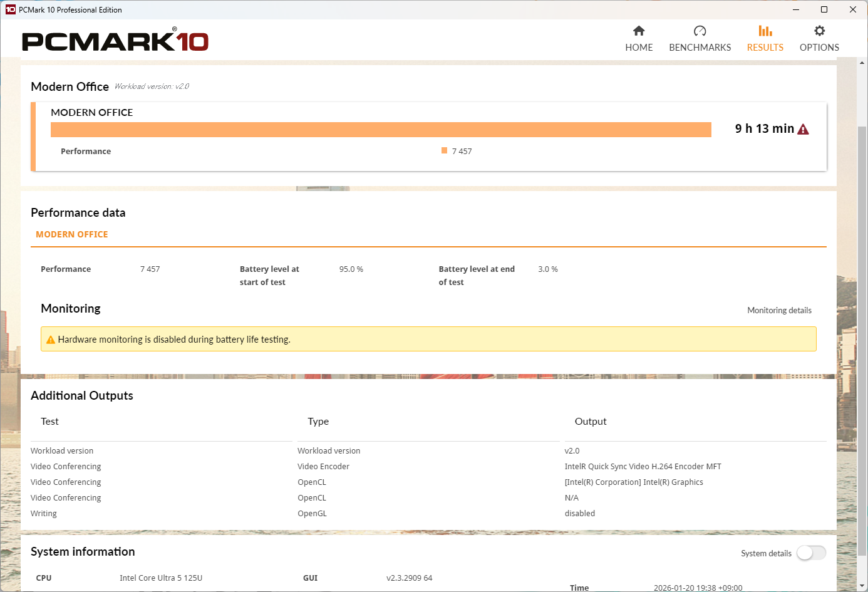Click the Hardware monitoring is disabled message

pyautogui.click(x=174, y=340)
